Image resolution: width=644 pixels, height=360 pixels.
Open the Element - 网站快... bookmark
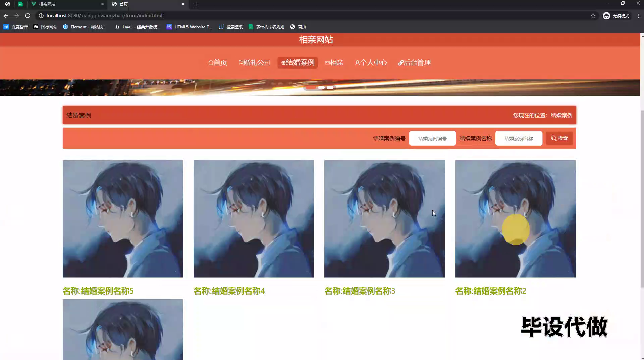pyautogui.click(x=85, y=27)
